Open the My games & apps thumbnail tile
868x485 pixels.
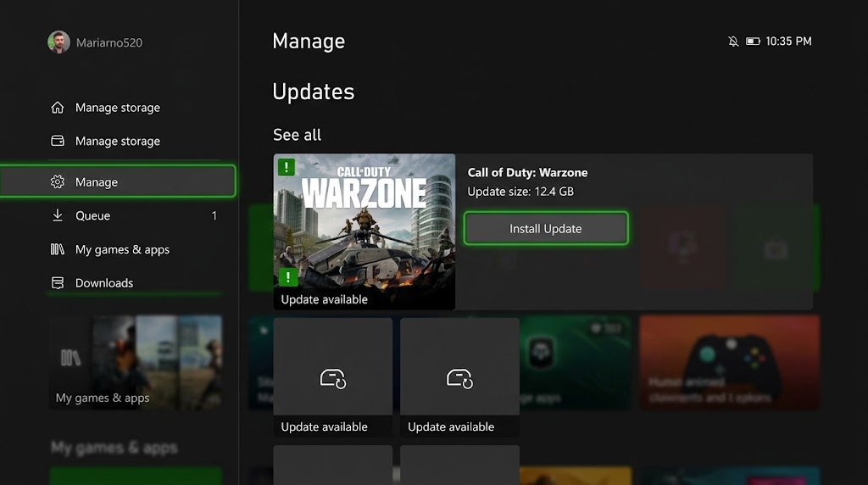tap(136, 362)
